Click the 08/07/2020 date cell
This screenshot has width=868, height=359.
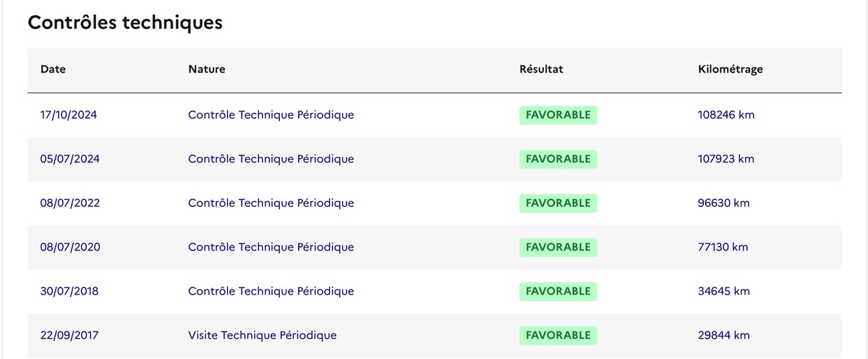click(x=69, y=247)
